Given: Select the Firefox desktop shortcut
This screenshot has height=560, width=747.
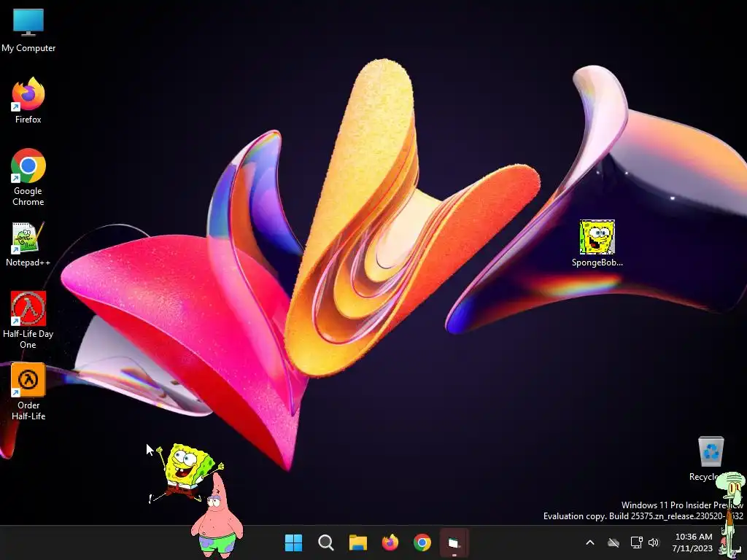Looking at the screenshot, I should coord(28,101).
